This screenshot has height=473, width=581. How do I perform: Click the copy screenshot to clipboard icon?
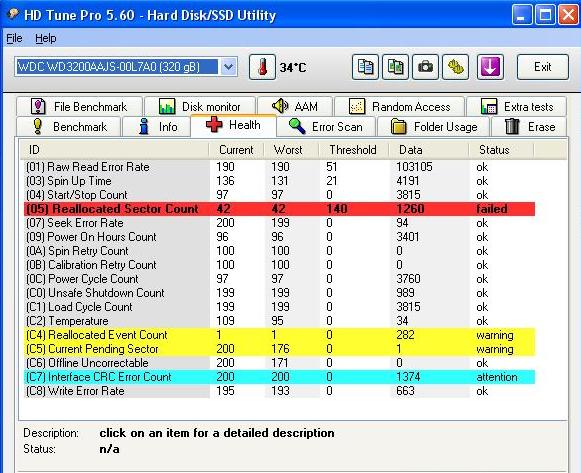[x=395, y=67]
